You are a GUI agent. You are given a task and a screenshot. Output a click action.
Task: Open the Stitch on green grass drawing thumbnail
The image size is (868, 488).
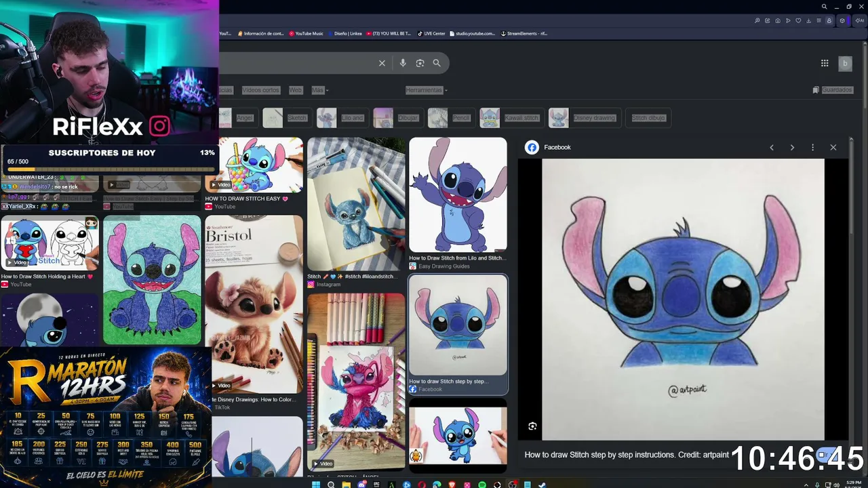coord(153,280)
